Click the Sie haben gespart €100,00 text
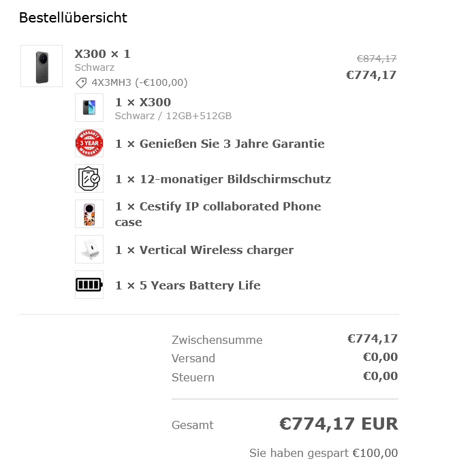The width and height of the screenshot is (455, 476). (x=324, y=453)
